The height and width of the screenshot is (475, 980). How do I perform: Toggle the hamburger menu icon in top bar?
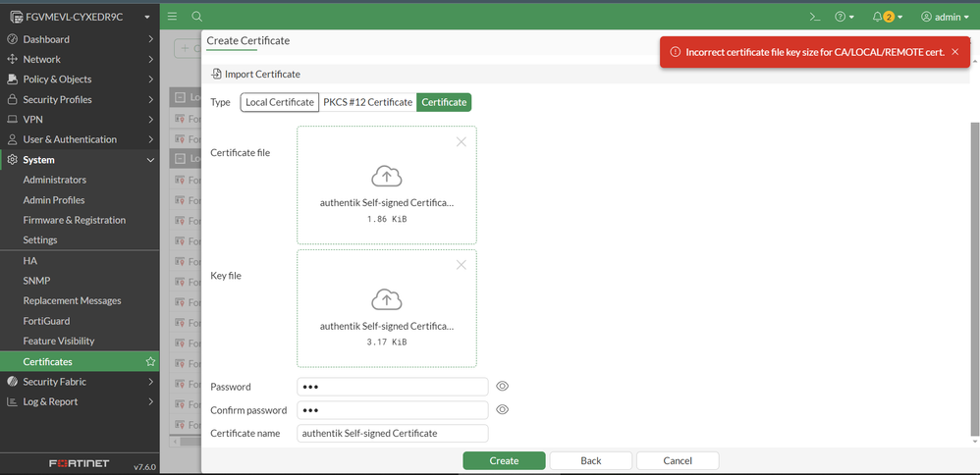[173, 17]
